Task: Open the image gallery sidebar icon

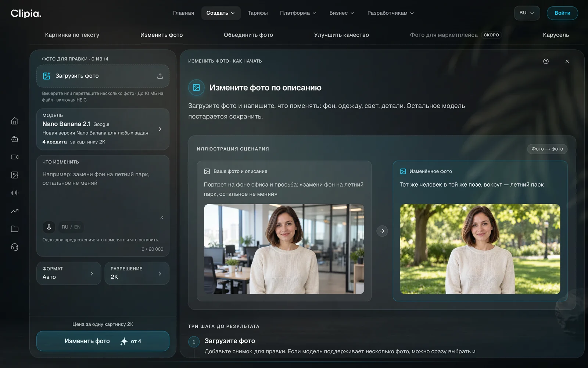Action: [15, 175]
